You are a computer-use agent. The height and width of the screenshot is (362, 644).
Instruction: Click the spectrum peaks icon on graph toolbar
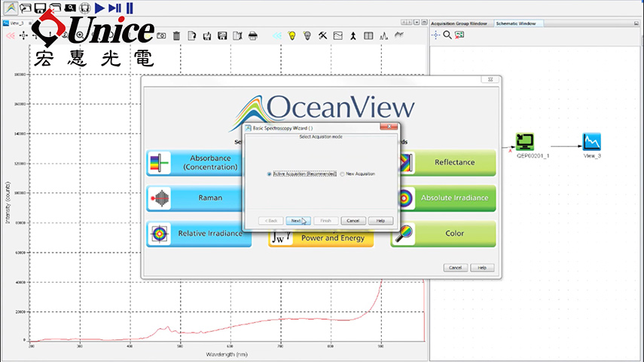pyautogui.click(x=383, y=35)
